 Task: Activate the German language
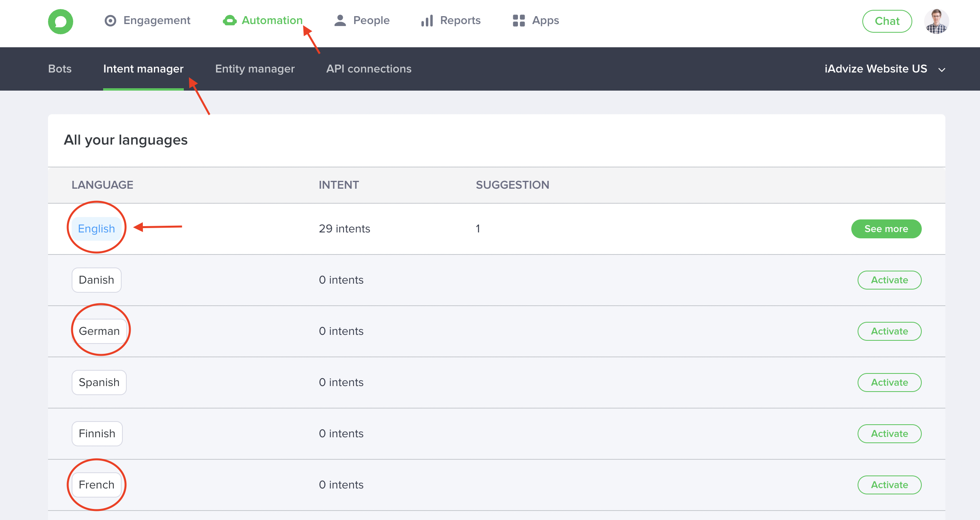coord(889,331)
